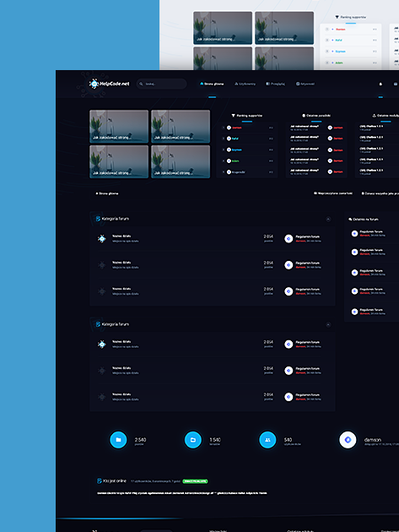The width and height of the screenshot is (399, 532).
Task: Click avatar of last Ostatnio na forum entry
Action: click(x=354, y=312)
